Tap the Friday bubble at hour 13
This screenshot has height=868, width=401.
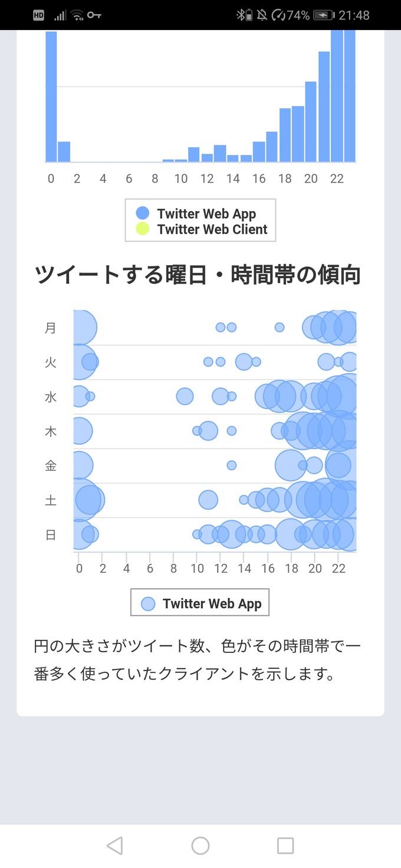(232, 466)
